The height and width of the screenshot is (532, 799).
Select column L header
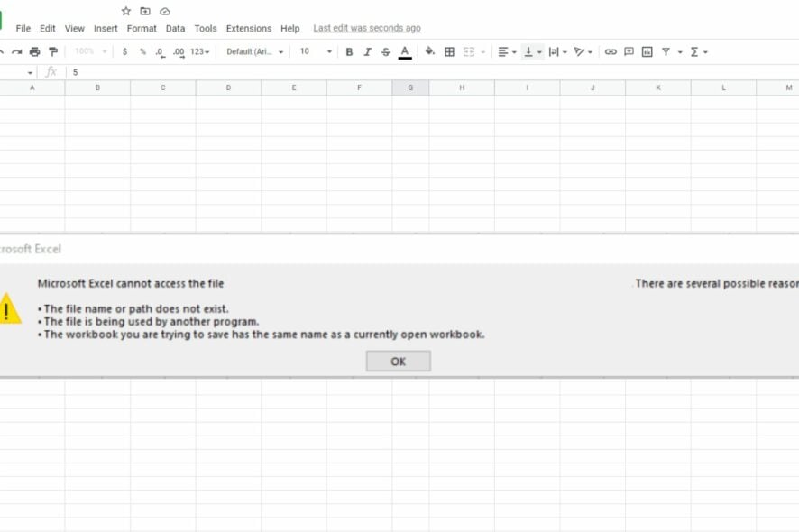pos(723,87)
